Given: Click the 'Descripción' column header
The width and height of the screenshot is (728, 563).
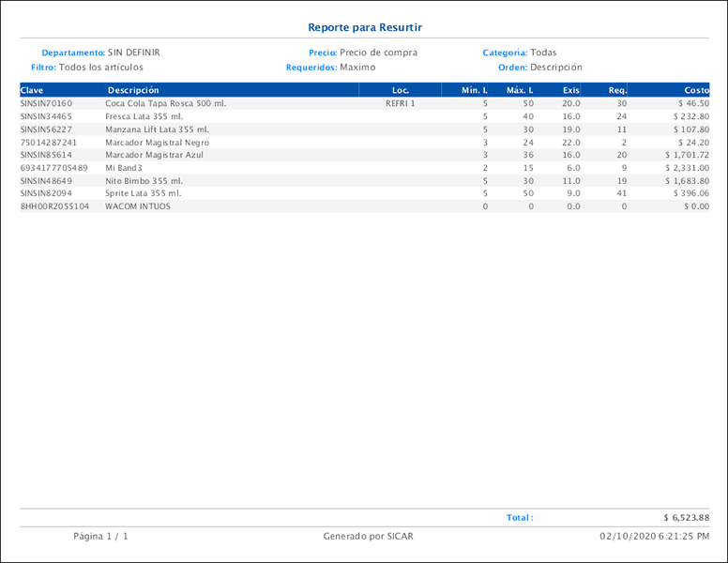Looking at the screenshot, I should point(133,90).
